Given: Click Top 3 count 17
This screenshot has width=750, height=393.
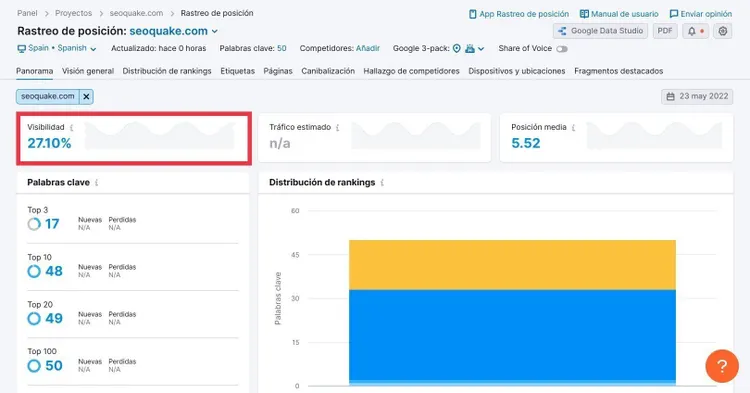Looking at the screenshot, I should tap(52, 224).
